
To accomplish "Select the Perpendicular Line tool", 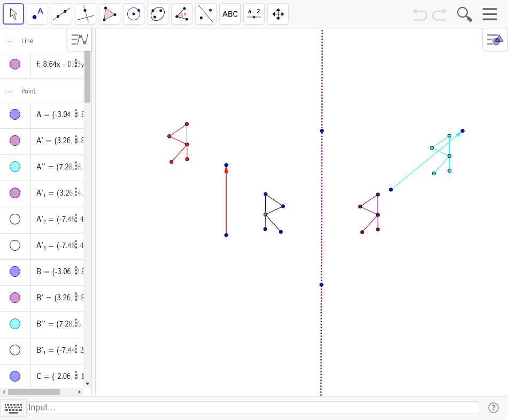I will click(x=86, y=14).
